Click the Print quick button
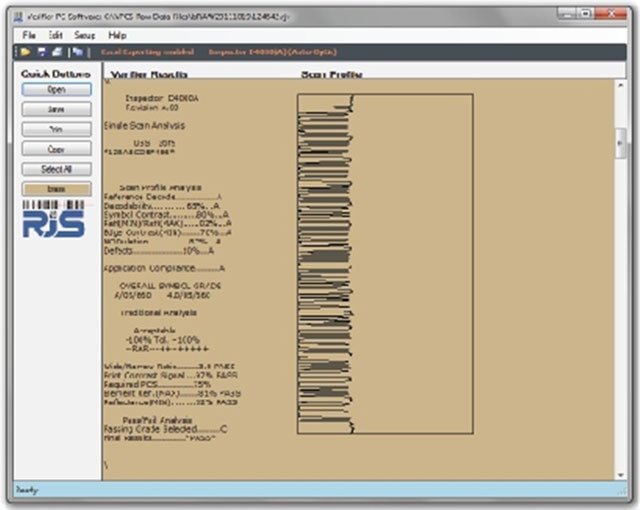The height and width of the screenshot is (510, 640). coord(56,129)
